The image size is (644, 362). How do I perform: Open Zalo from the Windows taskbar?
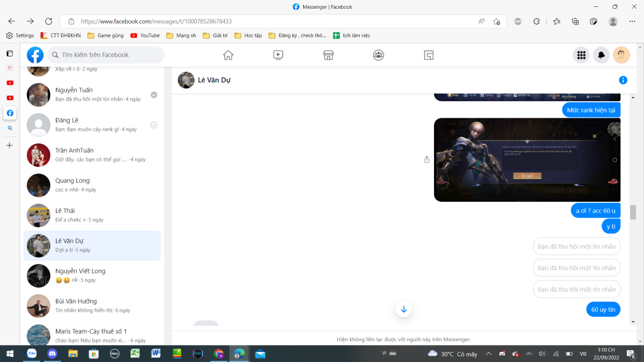(31, 354)
